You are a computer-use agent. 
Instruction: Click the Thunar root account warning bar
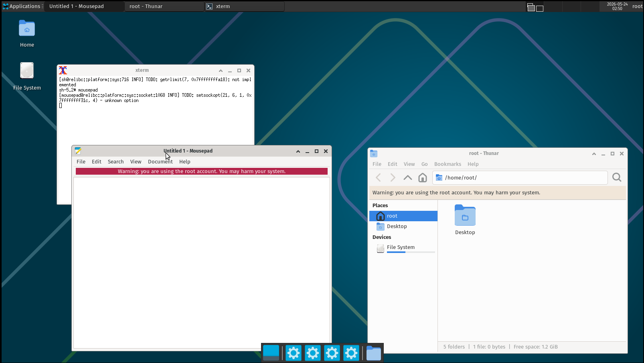498,193
